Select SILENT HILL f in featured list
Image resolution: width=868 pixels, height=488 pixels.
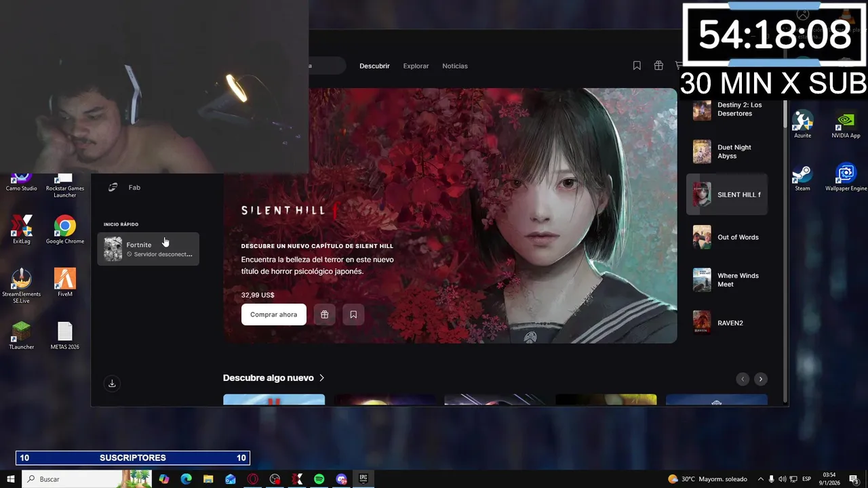(x=727, y=195)
